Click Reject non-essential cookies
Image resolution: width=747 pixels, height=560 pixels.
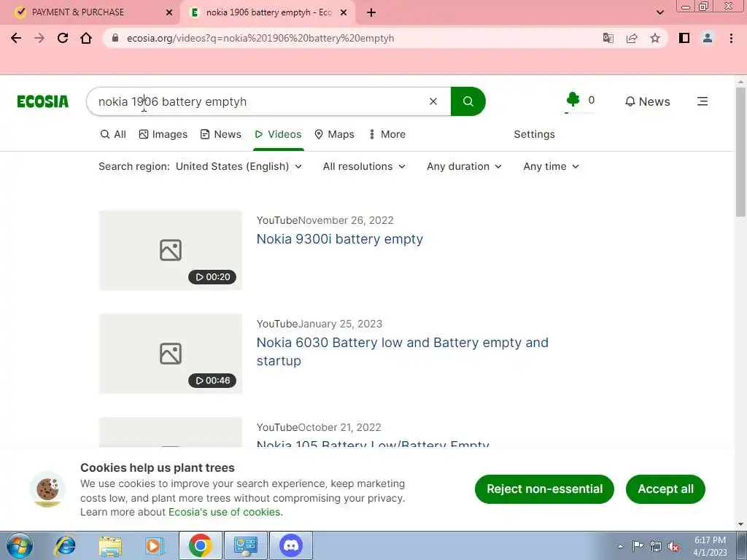pos(544,489)
